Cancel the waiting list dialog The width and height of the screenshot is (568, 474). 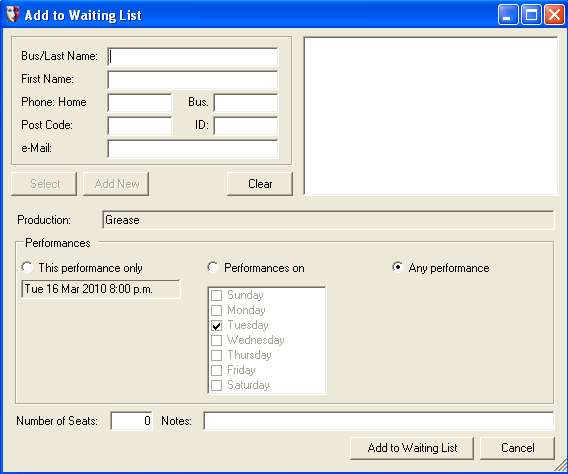click(517, 448)
